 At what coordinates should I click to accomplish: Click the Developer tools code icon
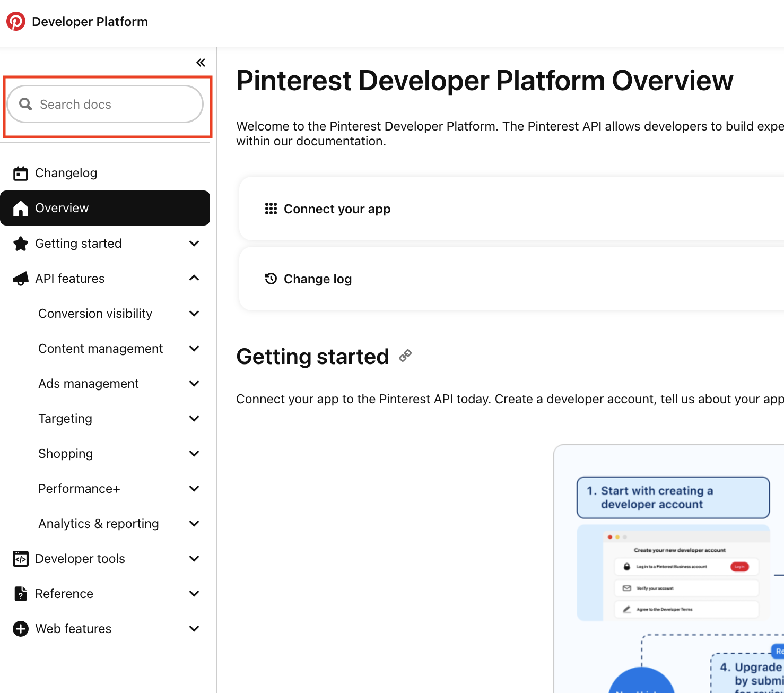[21, 559]
